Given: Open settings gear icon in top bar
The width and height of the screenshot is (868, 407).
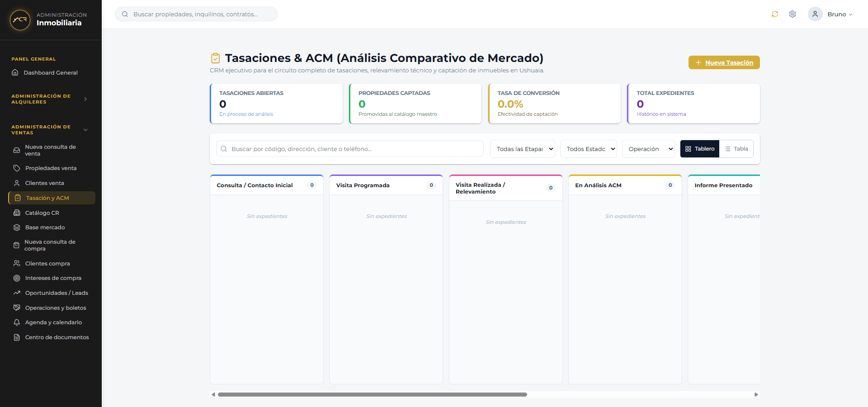Looking at the screenshot, I should pos(793,14).
